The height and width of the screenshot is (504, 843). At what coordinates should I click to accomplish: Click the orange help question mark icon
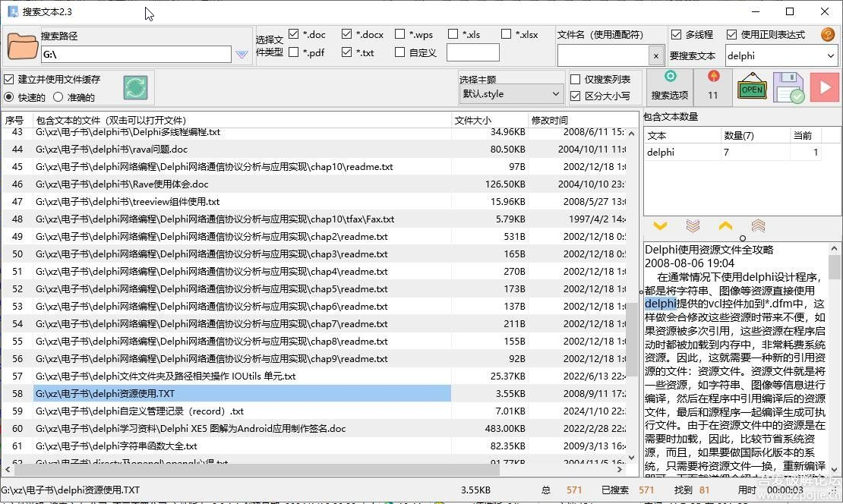[828, 35]
